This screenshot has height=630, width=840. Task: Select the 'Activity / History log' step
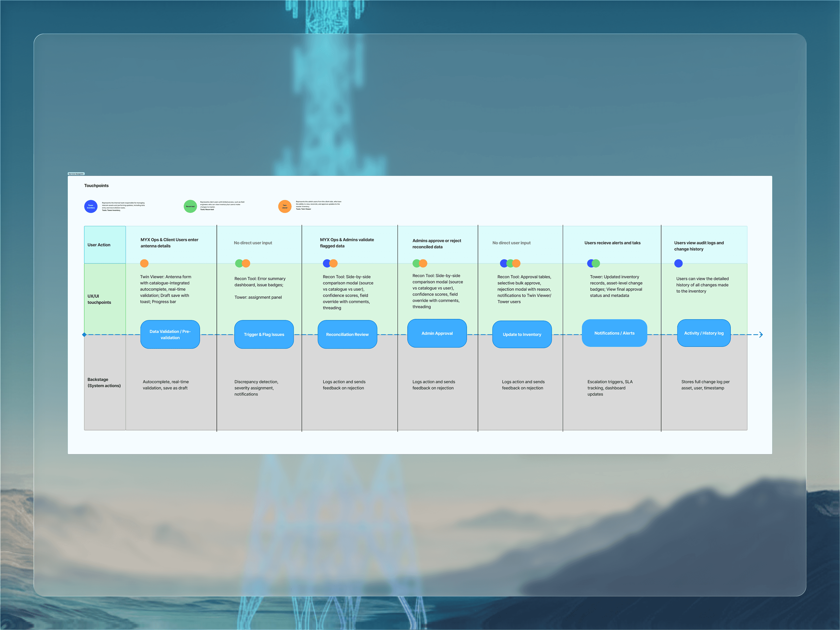704,333
